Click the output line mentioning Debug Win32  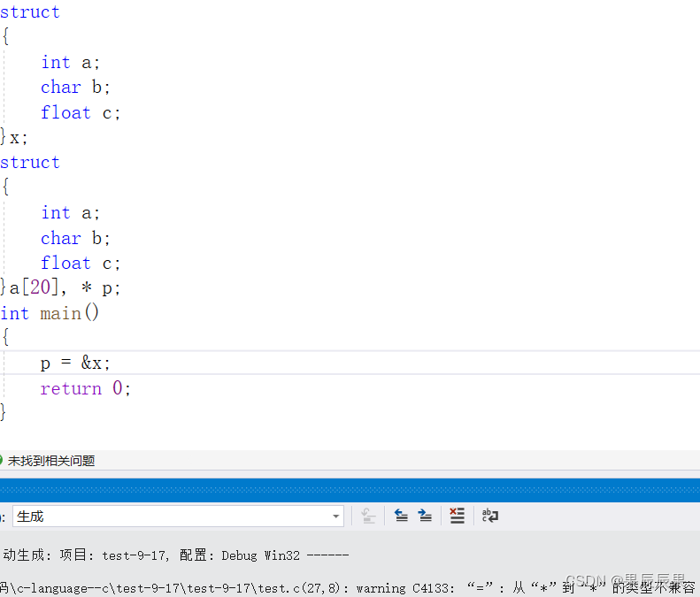(x=176, y=555)
